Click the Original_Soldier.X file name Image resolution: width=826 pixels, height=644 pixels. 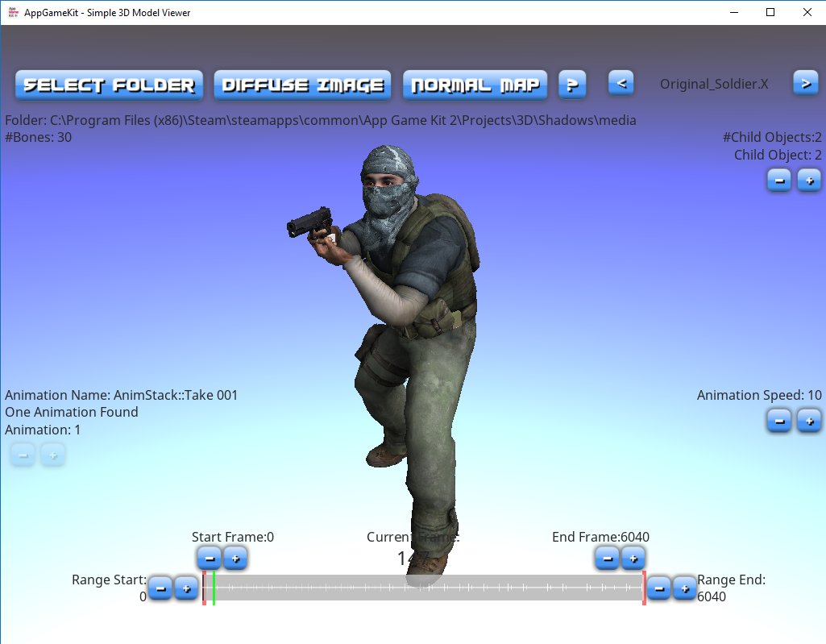point(714,85)
